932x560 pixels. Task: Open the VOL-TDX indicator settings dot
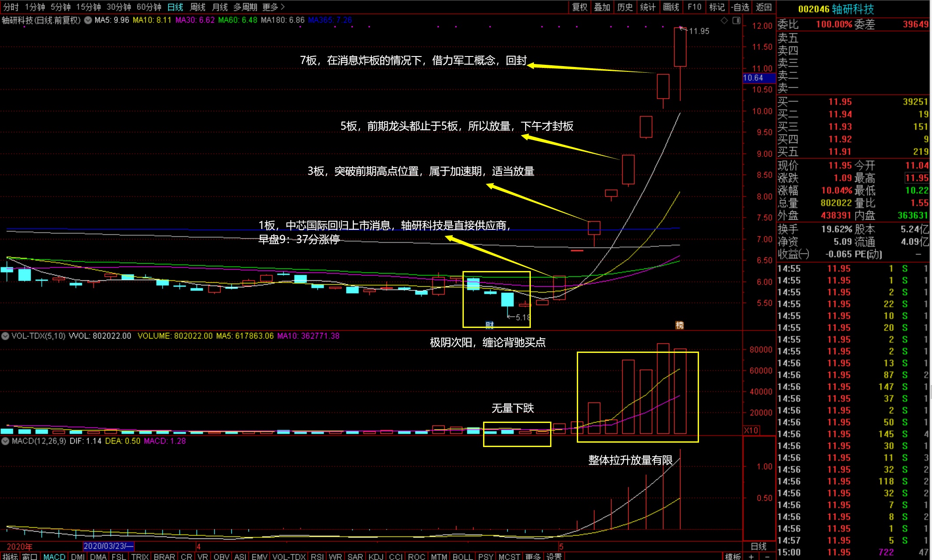[x=5, y=336]
